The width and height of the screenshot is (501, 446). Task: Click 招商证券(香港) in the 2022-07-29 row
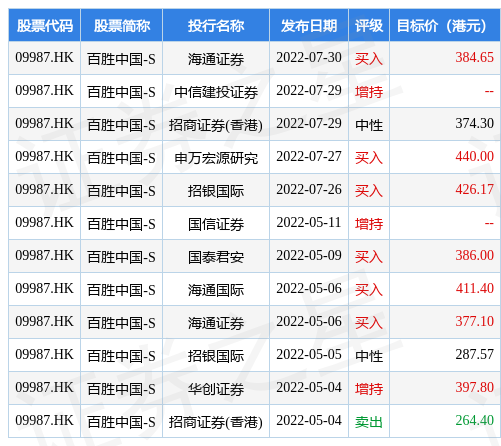(x=216, y=125)
